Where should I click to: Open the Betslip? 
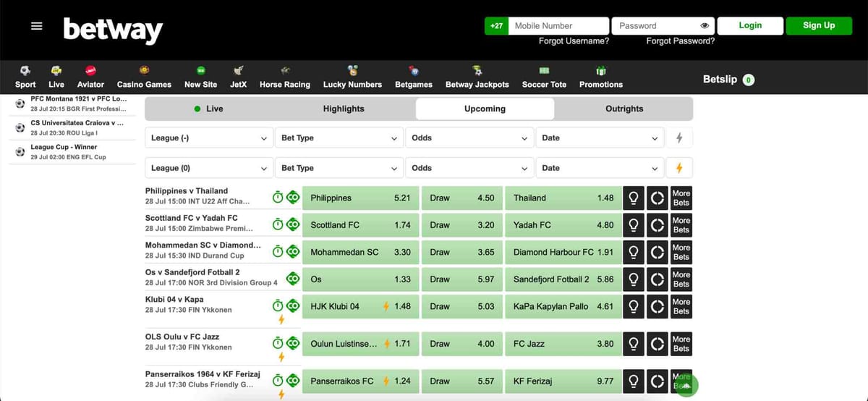tap(728, 79)
